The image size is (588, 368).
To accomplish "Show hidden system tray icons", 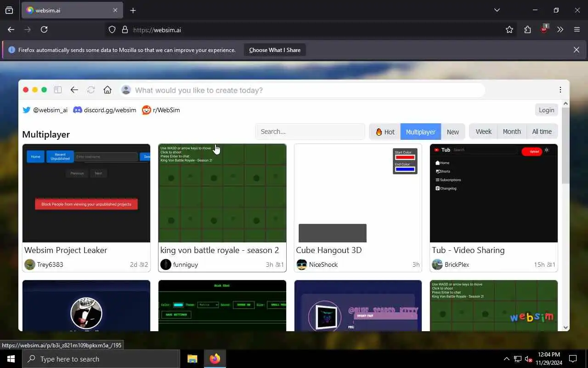I will click(x=507, y=359).
